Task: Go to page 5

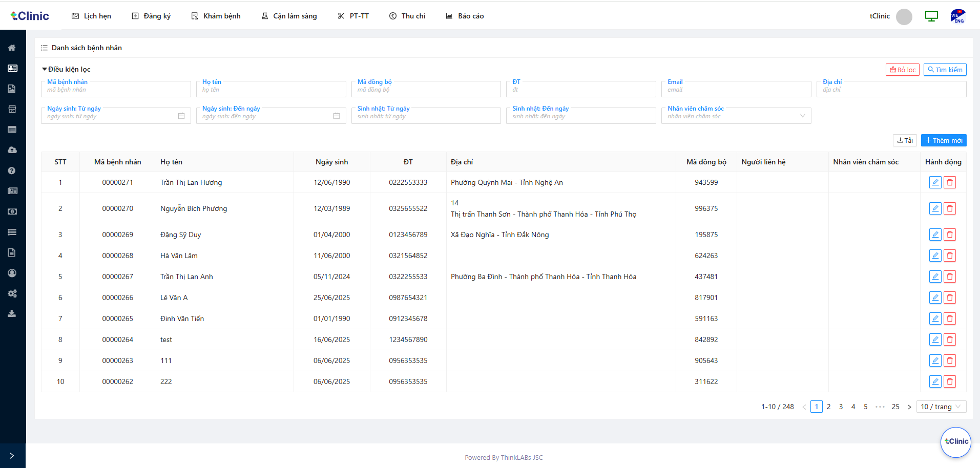Action: (x=866, y=407)
